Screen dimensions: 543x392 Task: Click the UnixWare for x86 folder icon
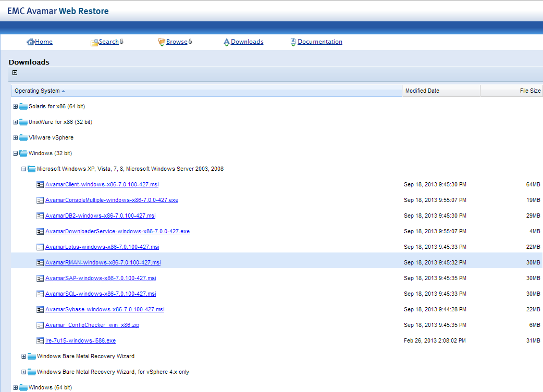pos(23,122)
